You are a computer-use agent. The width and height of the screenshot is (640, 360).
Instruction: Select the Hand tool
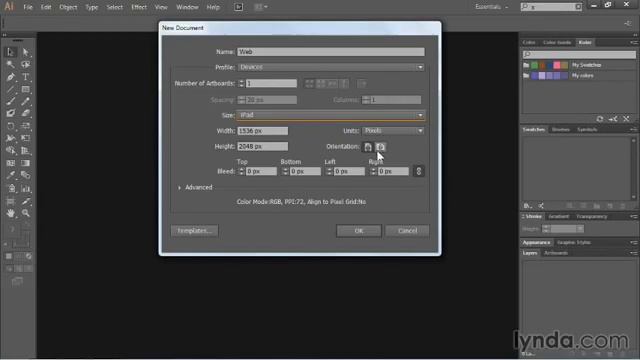click(x=11, y=213)
